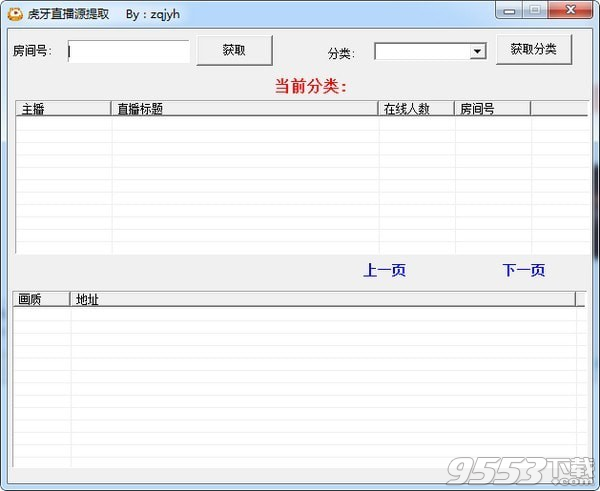The width and height of the screenshot is (600, 491).
Task: Sort by the 主播 column header
Action: click(x=63, y=109)
